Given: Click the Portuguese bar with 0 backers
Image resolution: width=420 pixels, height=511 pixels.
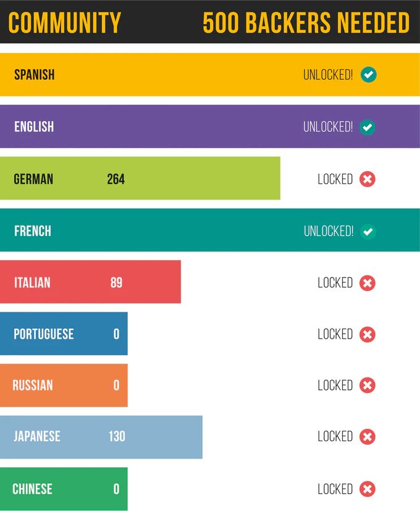Looking at the screenshot, I should click(64, 334).
